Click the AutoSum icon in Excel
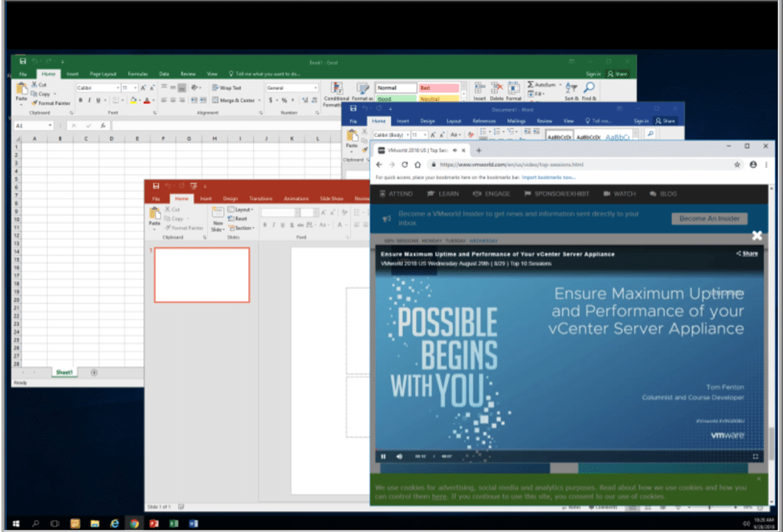The image size is (783, 532). (531, 84)
